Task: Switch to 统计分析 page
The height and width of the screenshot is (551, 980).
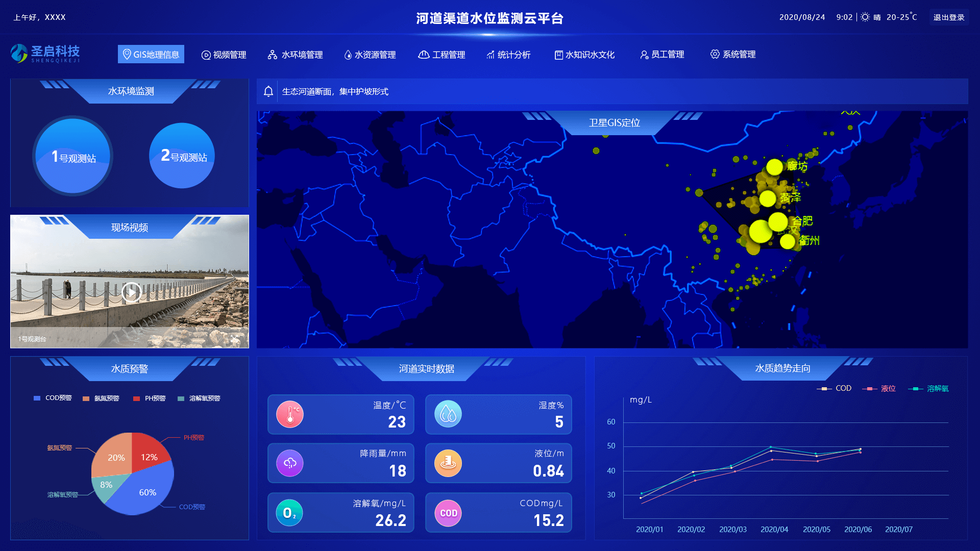Action: click(508, 55)
